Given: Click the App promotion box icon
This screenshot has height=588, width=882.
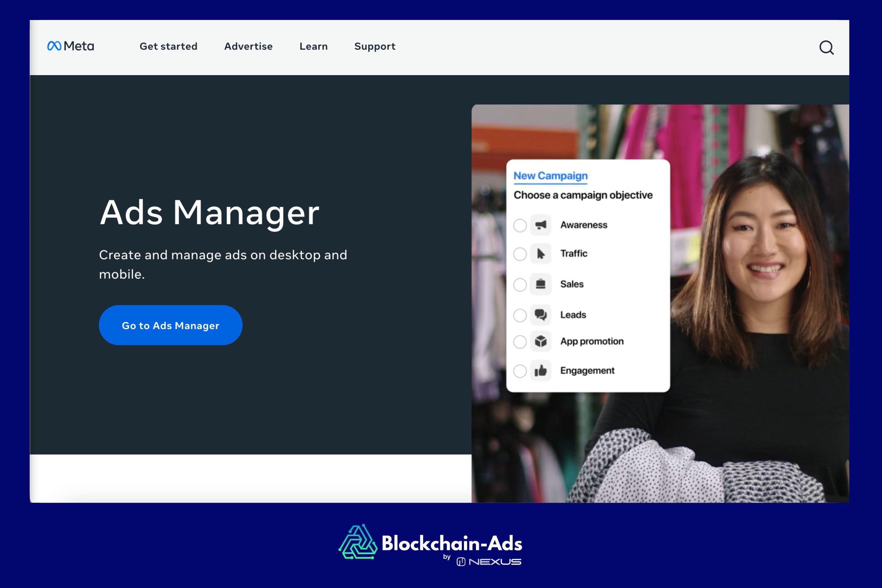Looking at the screenshot, I should [x=540, y=341].
